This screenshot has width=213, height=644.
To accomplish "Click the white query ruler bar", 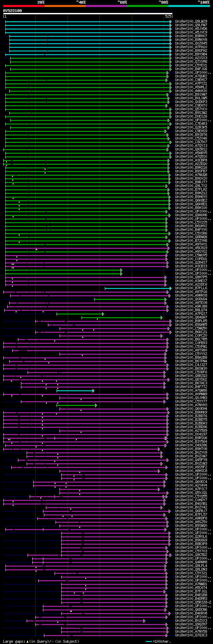I will [88, 14].
